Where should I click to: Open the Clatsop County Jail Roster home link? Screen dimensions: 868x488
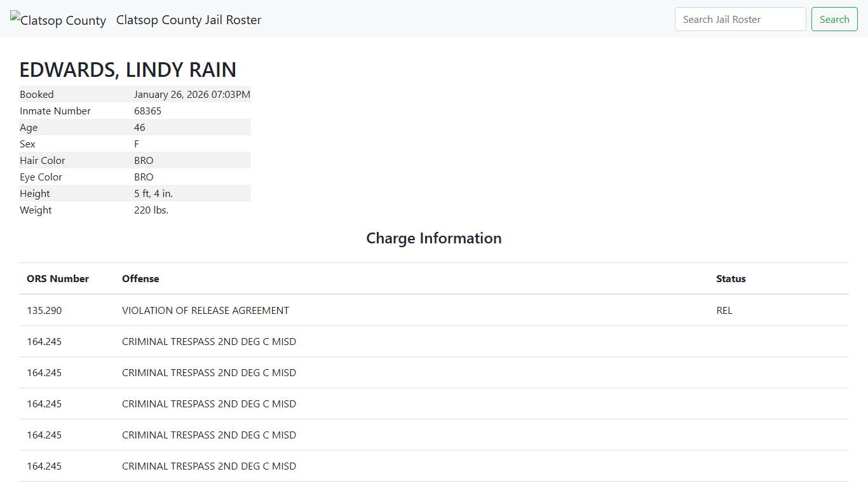click(x=189, y=20)
